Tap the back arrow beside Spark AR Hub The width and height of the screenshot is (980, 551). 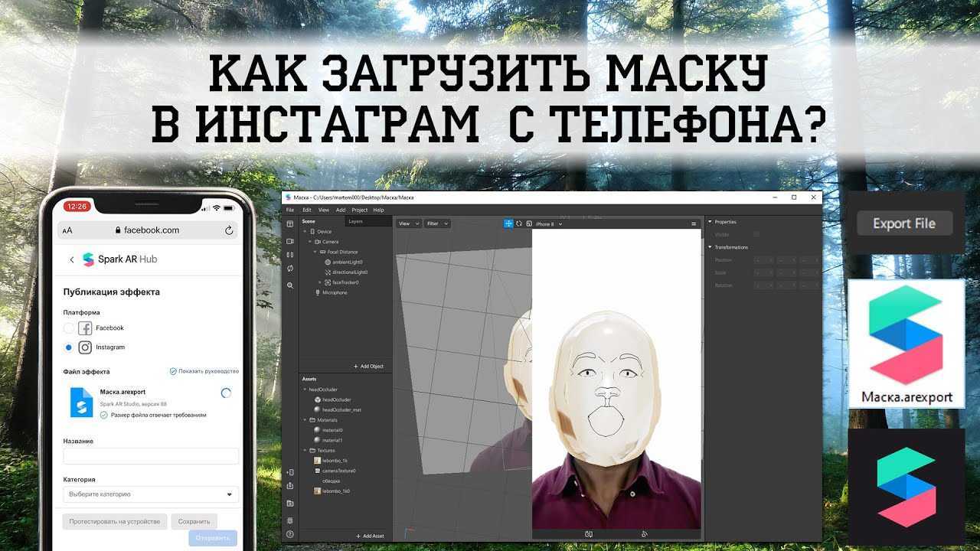[72, 259]
